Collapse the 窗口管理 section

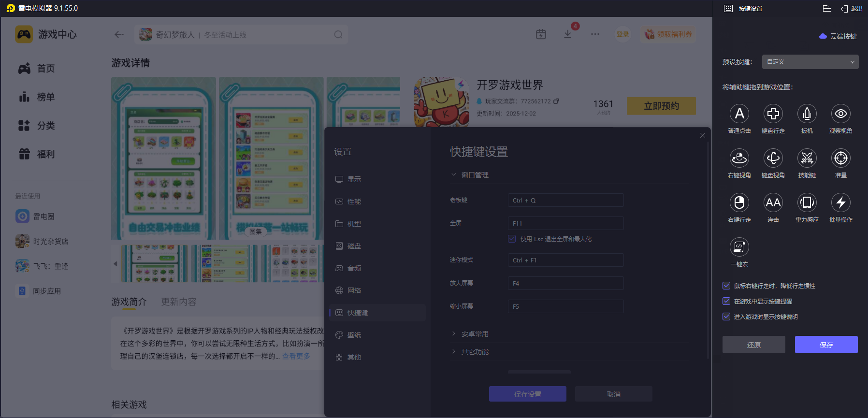469,175
